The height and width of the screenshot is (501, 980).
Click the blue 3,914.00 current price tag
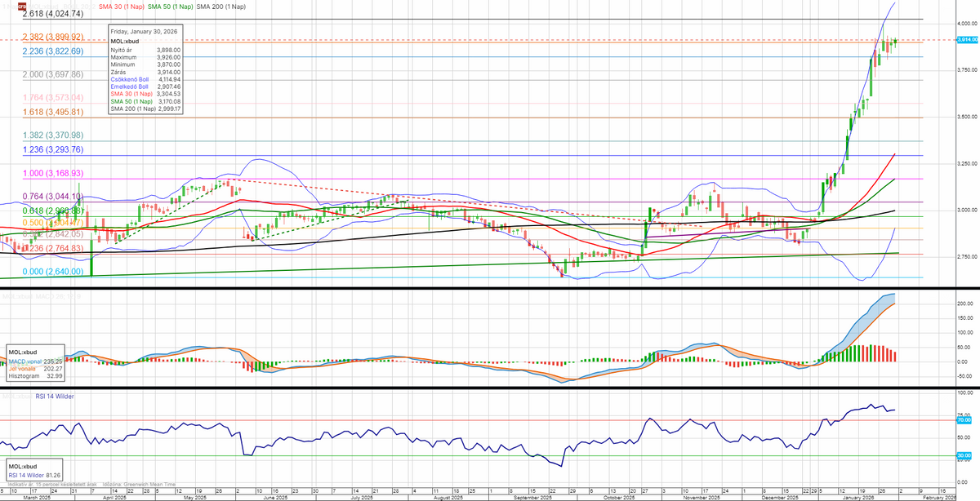tap(966, 40)
